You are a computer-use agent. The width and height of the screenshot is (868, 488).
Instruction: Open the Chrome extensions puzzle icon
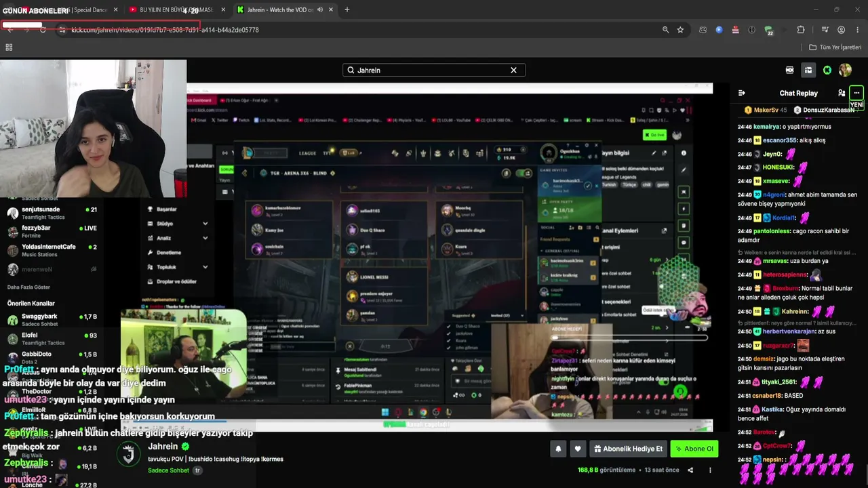click(800, 30)
